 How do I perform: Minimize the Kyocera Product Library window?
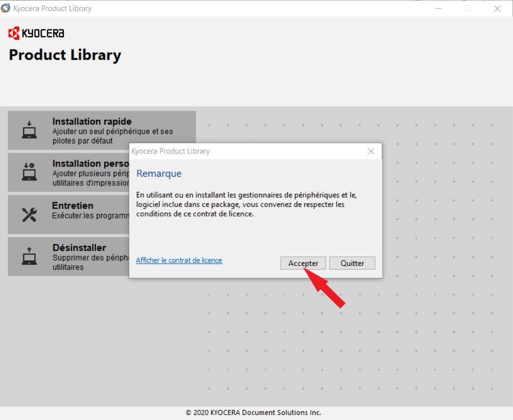tap(438, 9)
